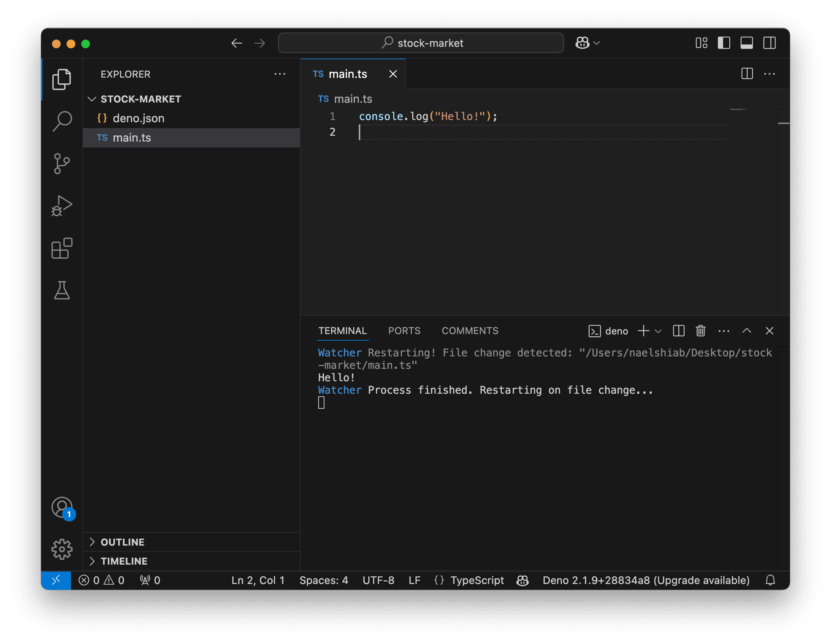Switch to the COMMENTS tab
This screenshot has width=831, height=644.
click(470, 330)
